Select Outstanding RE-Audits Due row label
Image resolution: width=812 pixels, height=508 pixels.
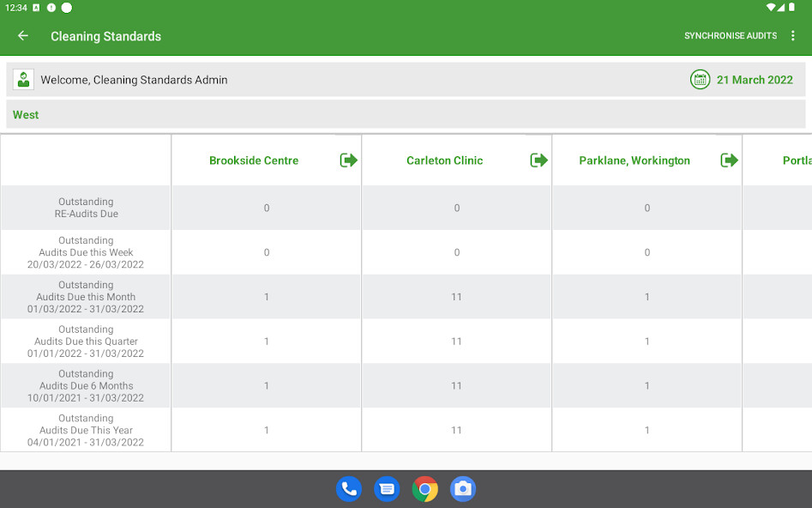(86, 208)
